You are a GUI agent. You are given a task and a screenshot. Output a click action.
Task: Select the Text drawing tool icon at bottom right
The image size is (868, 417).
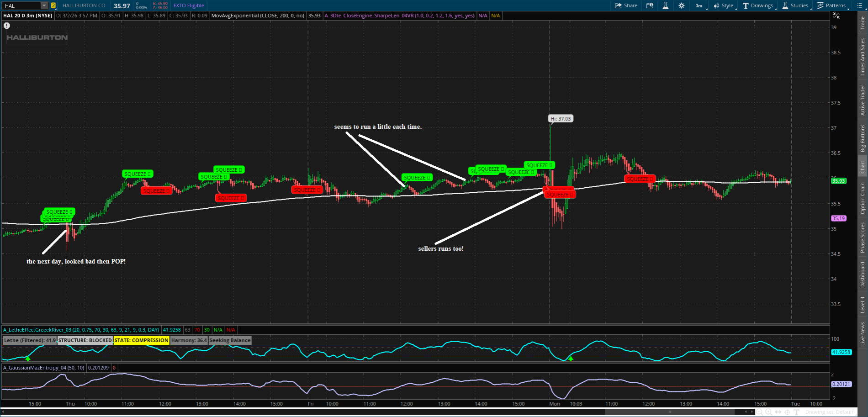click(797, 412)
